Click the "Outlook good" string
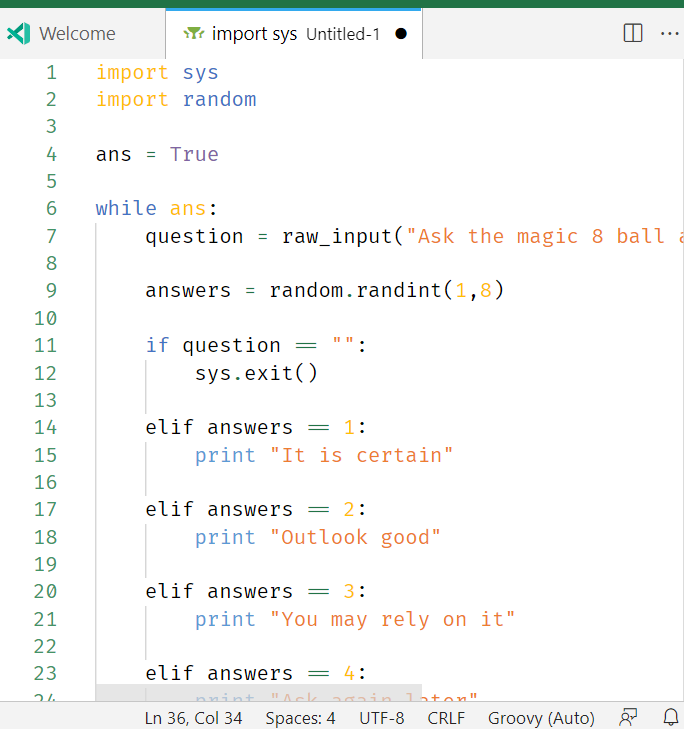 (x=355, y=537)
